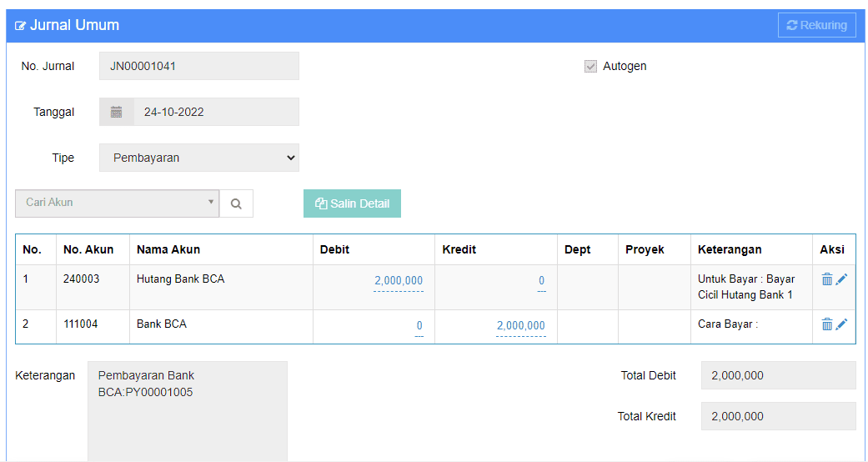The width and height of the screenshot is (868, 462).
Task: Delete the Bank BCA row
Action: (x=827, y=324)
